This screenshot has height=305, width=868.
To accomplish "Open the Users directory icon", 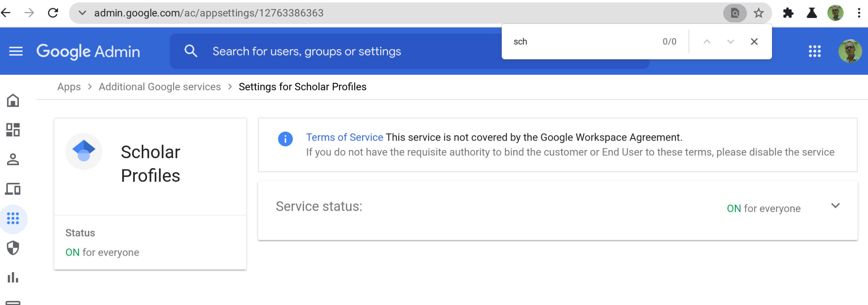I will click(x=13, y=159).
